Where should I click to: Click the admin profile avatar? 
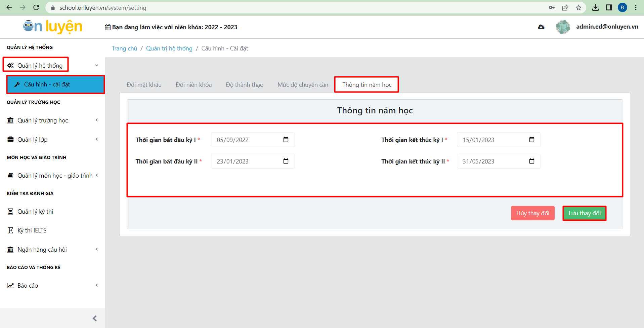click(x=563, y=27)
